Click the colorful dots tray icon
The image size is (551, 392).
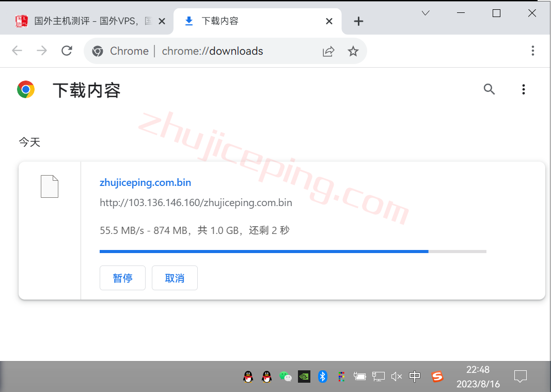pos(341,377)
